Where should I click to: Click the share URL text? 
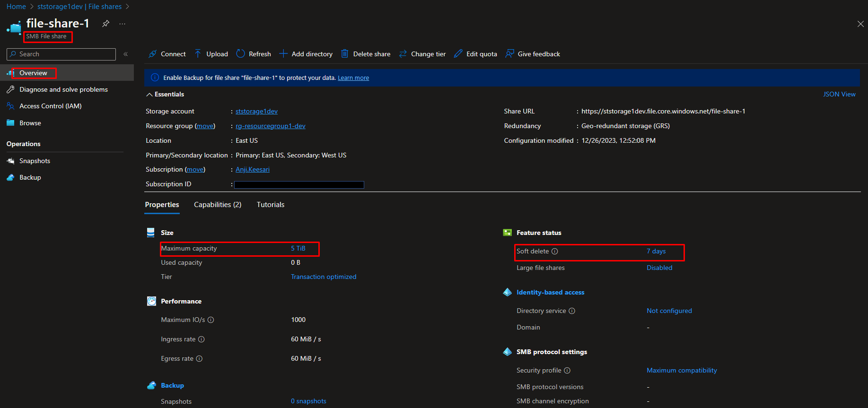point(663,111)
